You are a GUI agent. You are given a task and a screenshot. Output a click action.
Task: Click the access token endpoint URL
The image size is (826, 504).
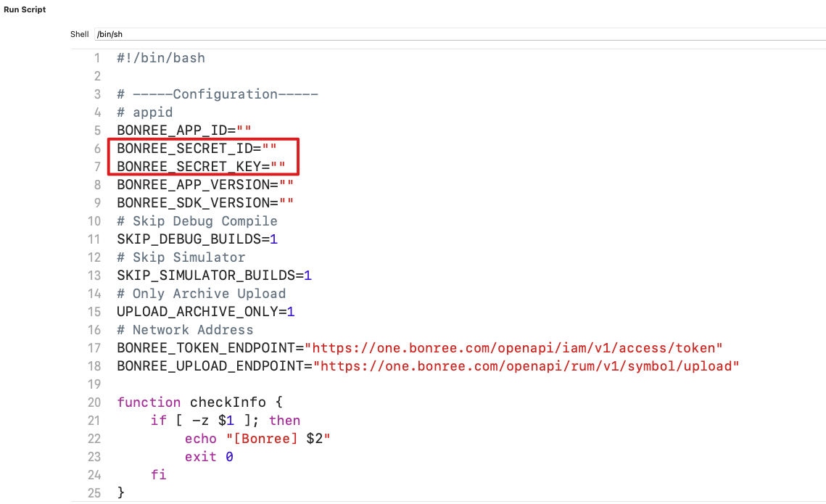[517, 348]
